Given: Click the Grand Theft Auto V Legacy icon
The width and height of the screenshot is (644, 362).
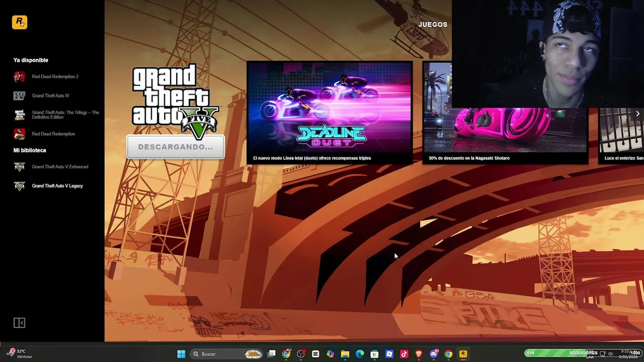Looking at the screenshot, I should tap(19, 186).
